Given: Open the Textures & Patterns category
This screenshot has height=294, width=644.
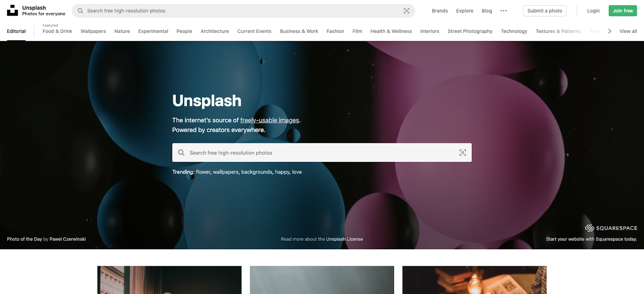Looking at the screenshot, I should (558, 31).
